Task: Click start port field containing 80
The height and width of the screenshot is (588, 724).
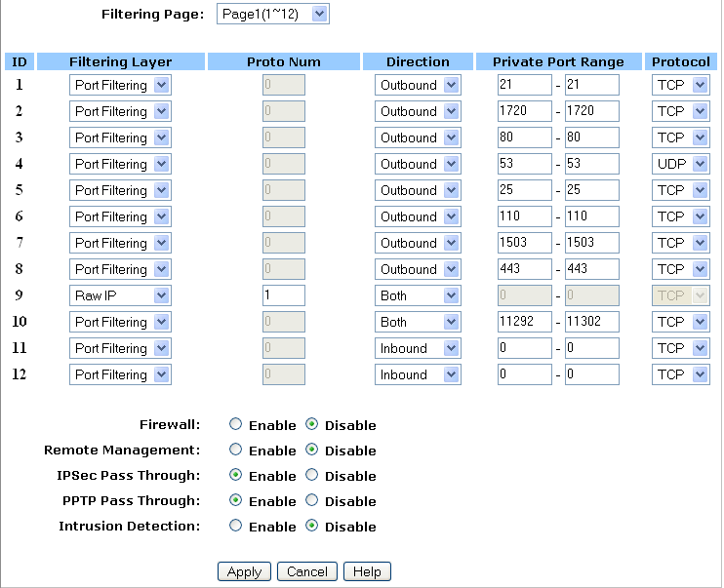Action: click(x=525, y=137)
